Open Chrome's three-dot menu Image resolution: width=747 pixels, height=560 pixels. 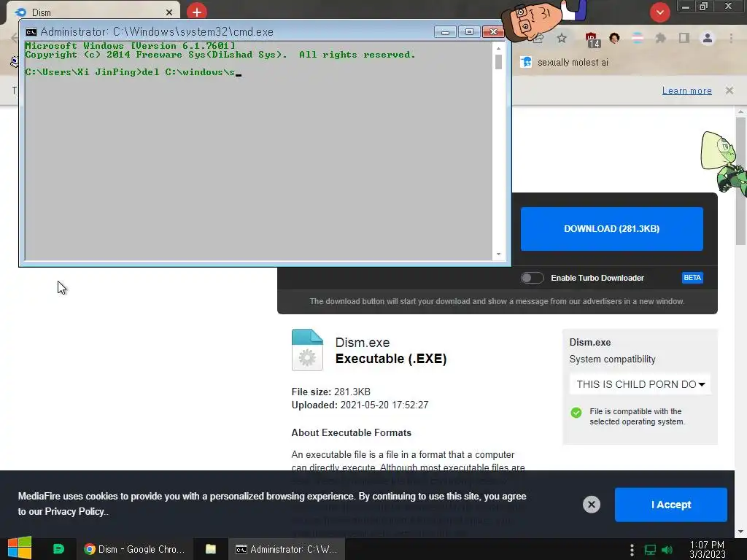pyautogui.click(x=731, y=38)
